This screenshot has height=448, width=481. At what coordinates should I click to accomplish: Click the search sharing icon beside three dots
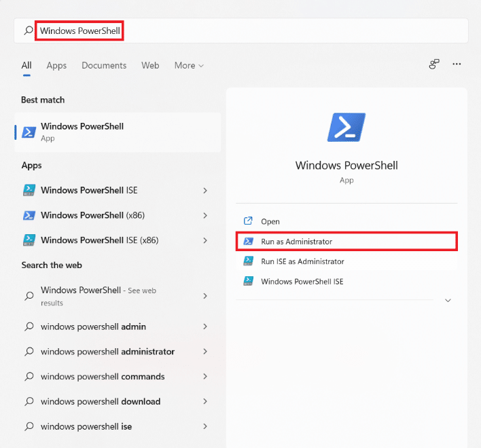pos(434,64)
